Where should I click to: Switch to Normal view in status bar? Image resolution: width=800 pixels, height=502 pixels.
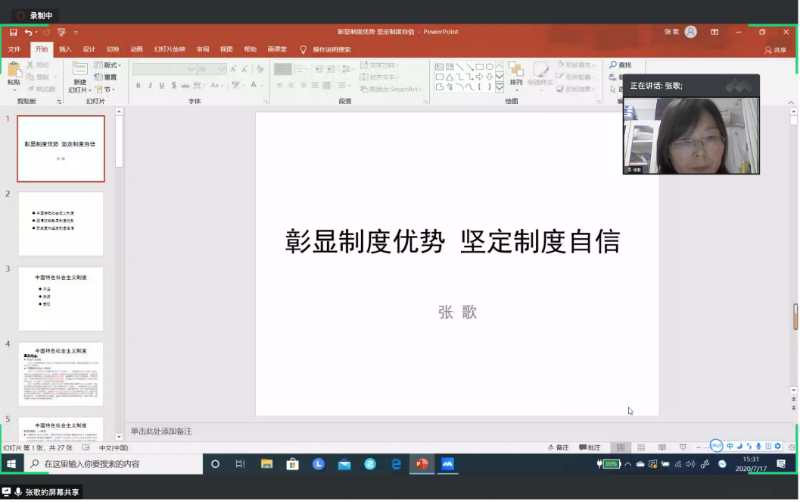pyautogui.click(x=620, y=447)
